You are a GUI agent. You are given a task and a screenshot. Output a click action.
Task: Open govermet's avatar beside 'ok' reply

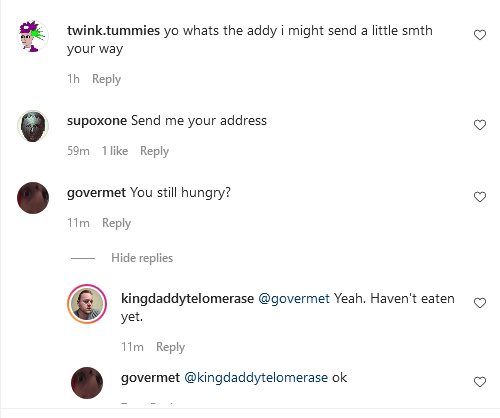pyautogui.click(x=87, y=383)
